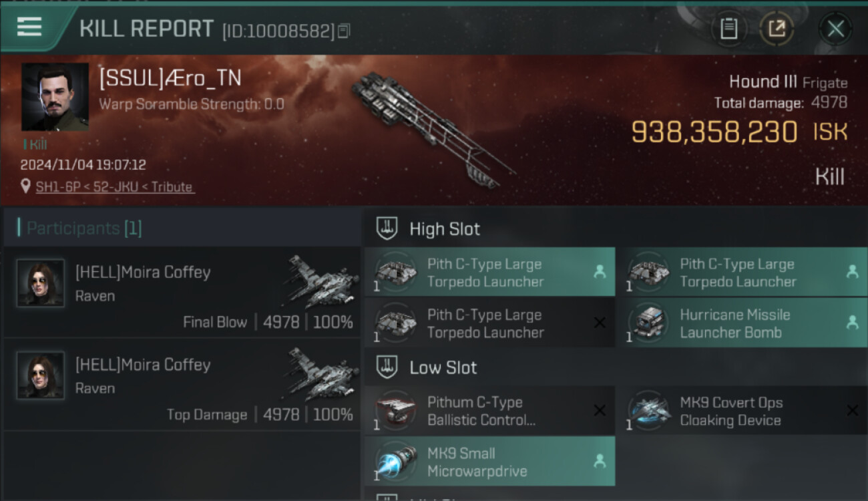This screenshot has height=501, width=868.
Task: Open the clipboard notes icon
Action: tap(729, 29)
